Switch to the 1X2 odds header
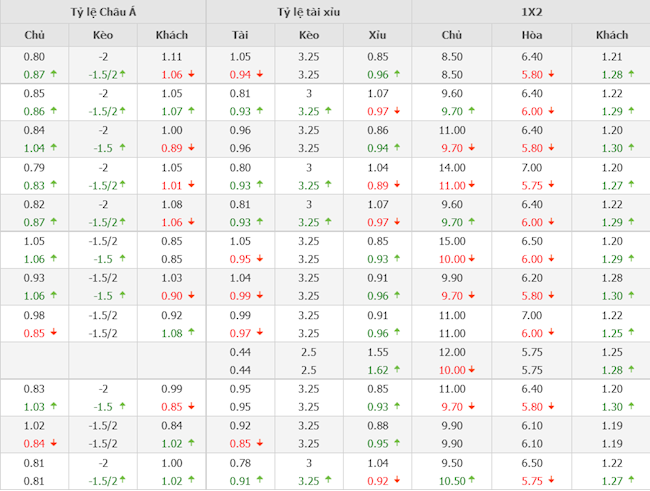 (x=531, y=12)
